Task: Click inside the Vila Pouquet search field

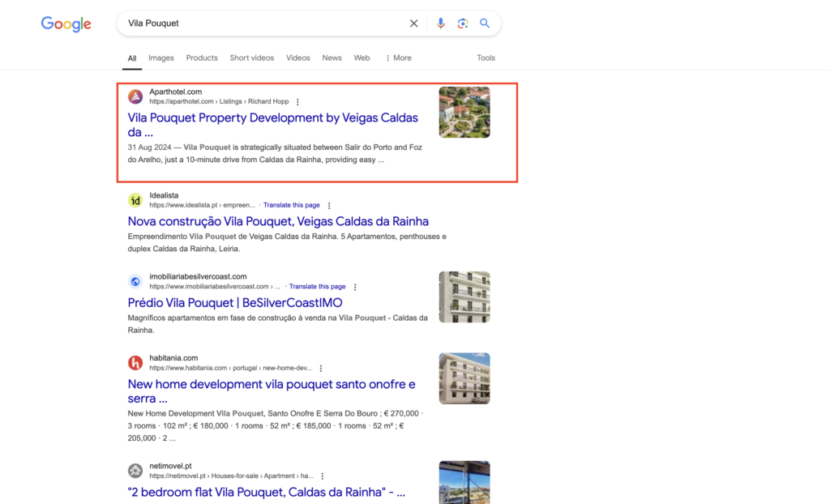Action: [x=265, y=23]
